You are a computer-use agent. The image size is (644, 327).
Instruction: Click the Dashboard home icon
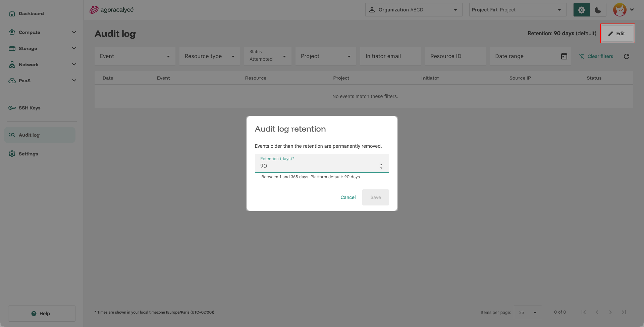click(x=12, y=13)
